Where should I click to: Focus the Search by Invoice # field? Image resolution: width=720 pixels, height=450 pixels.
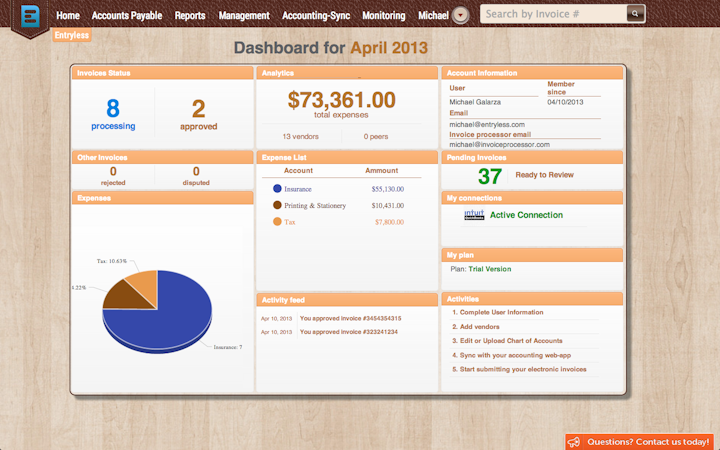(x=553, y=14)
